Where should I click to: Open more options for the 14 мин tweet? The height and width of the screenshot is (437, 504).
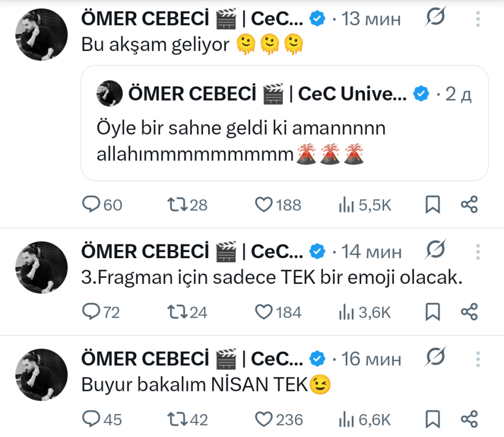(478, 252)
